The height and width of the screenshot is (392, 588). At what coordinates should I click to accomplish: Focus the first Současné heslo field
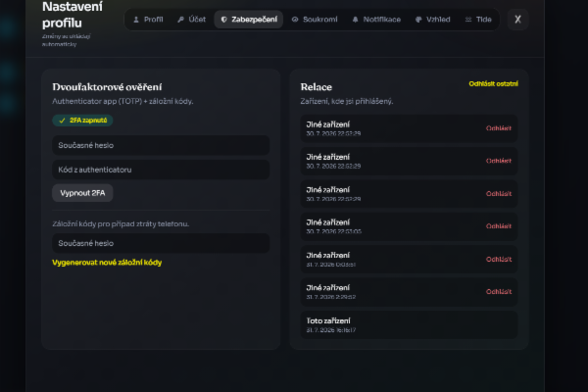(161, 145)
